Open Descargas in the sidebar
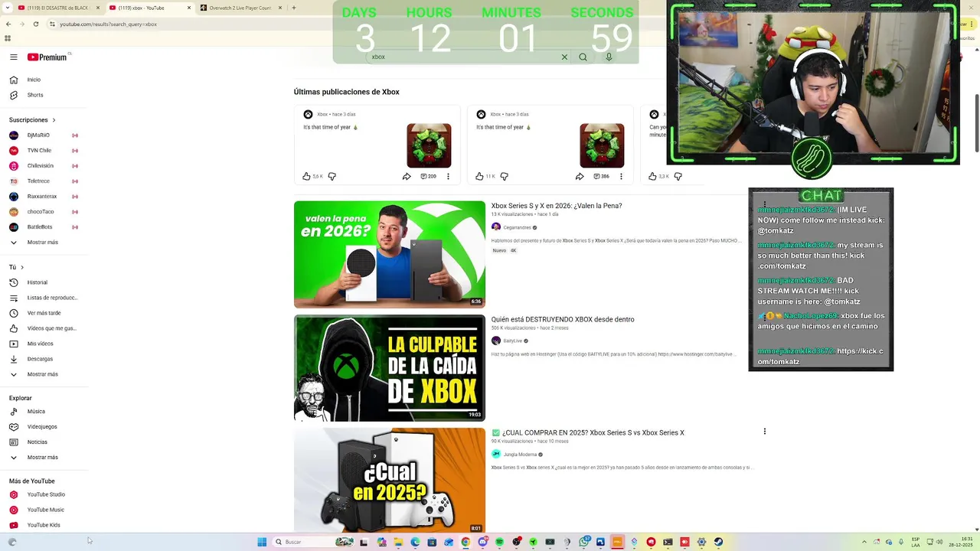 click(40, 359)
